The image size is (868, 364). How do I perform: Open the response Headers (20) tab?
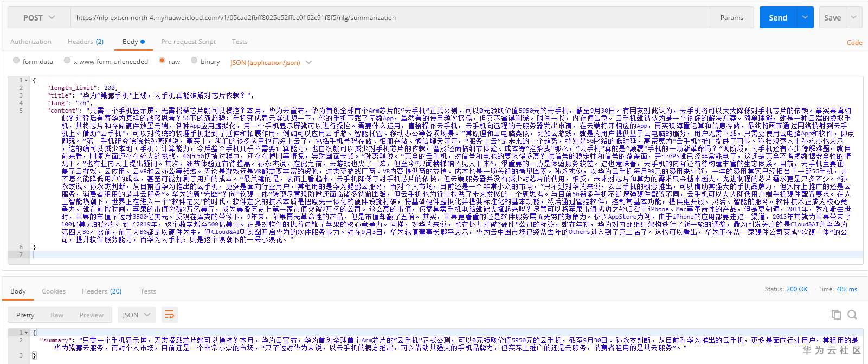[x=101, y=291]
